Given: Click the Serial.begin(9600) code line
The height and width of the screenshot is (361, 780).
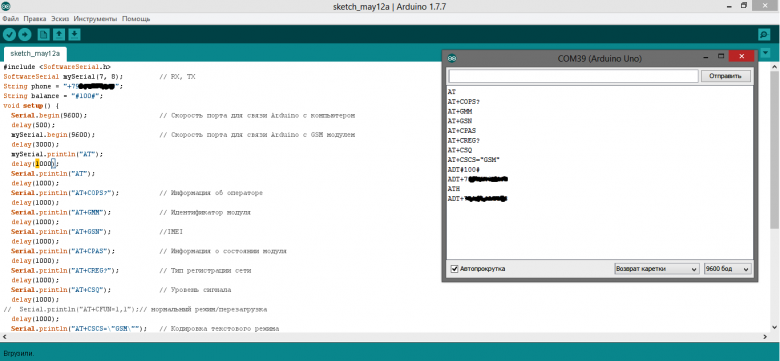Looking at the screenshot, I should pos(49,115).
